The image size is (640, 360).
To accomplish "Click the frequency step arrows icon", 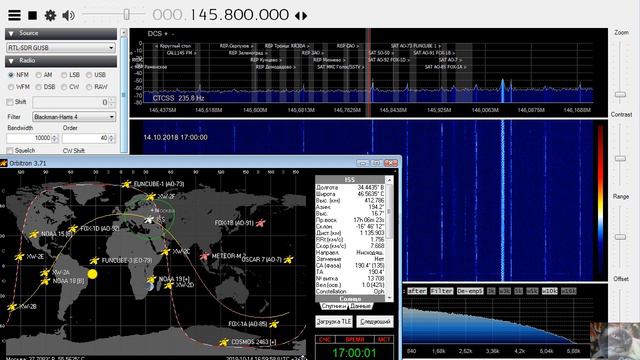I will click(x=301, y=16).
